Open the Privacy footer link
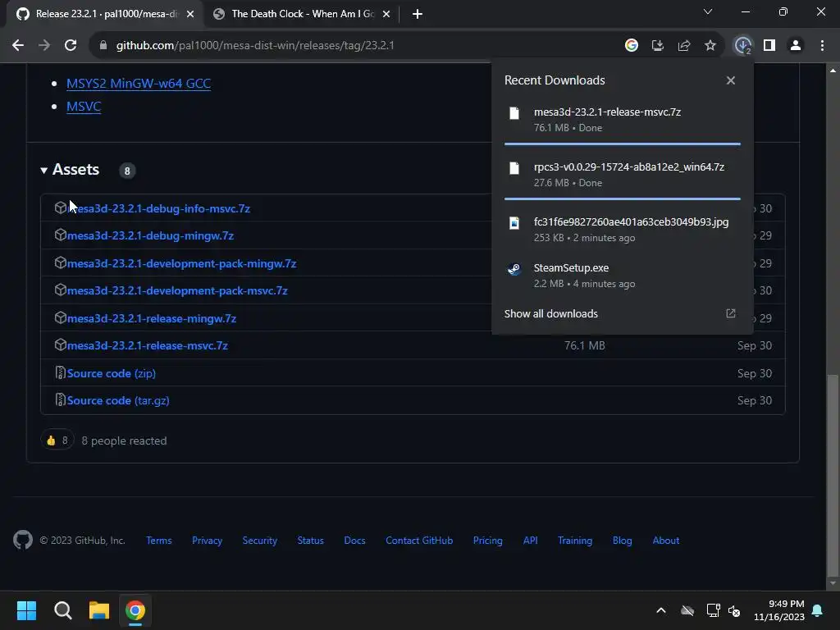 207,541
